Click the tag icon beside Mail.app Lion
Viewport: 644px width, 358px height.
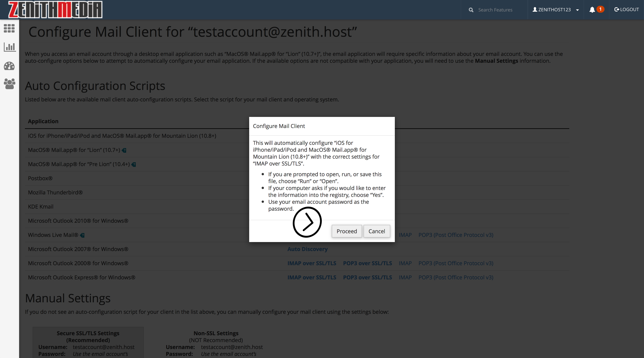[124, 150]
